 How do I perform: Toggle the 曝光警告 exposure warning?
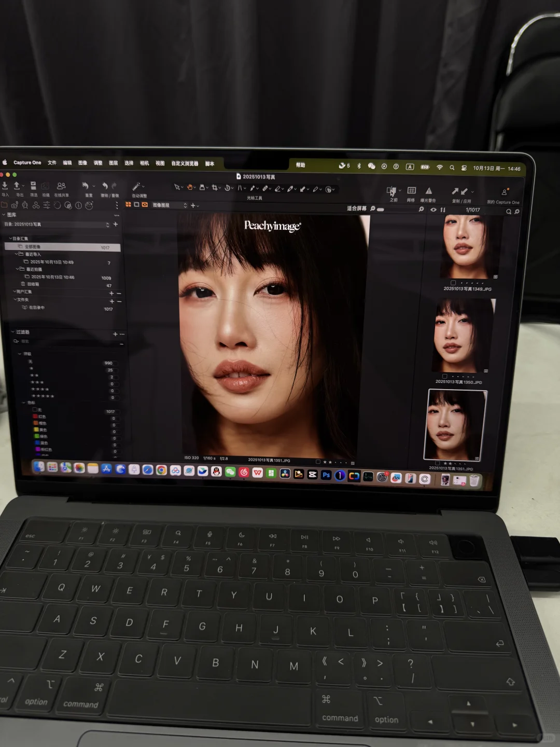[x=429, y=191]
